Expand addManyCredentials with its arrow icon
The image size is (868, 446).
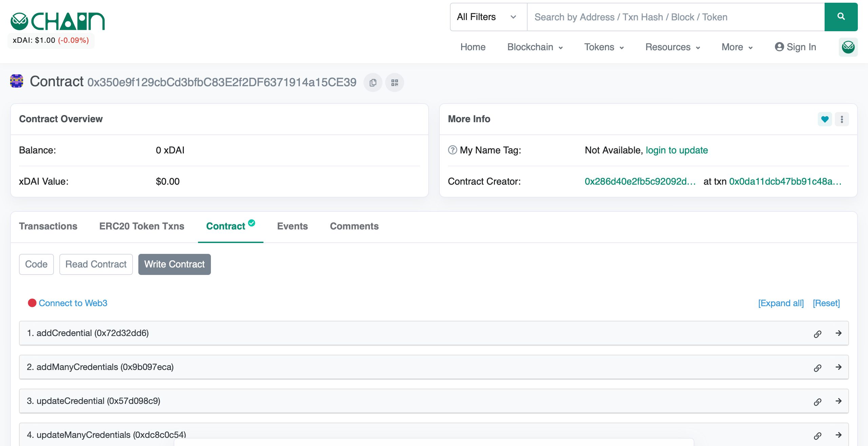839,367
